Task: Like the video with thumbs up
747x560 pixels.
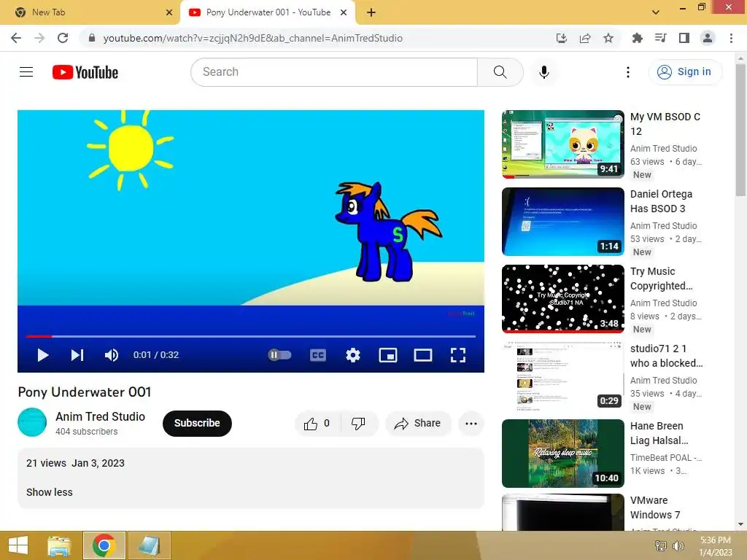Action: click(317, 424)
